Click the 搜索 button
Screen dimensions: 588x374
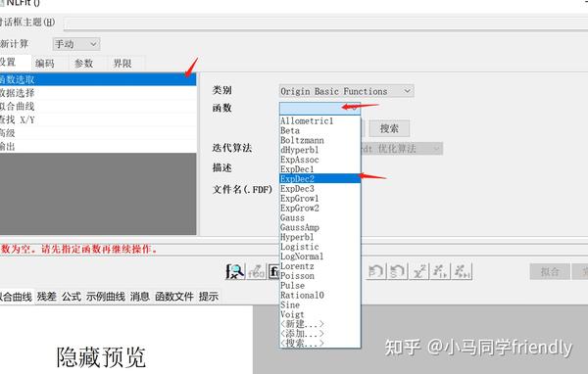point(389,128)
